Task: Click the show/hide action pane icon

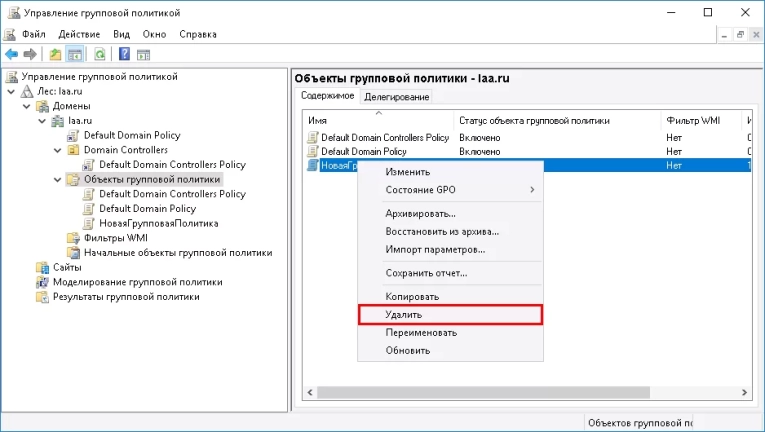Action: pos(144,54)
